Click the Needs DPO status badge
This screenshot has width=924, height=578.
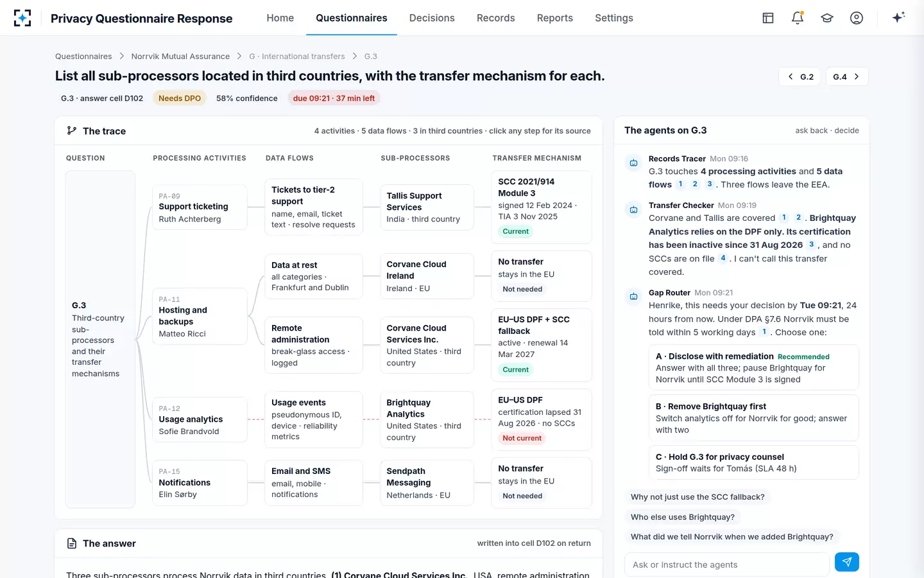[180, 98]
